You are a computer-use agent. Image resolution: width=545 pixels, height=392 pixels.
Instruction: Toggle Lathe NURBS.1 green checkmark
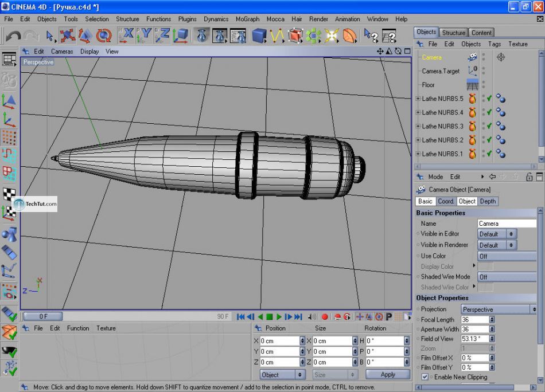[x=489, y=154]
